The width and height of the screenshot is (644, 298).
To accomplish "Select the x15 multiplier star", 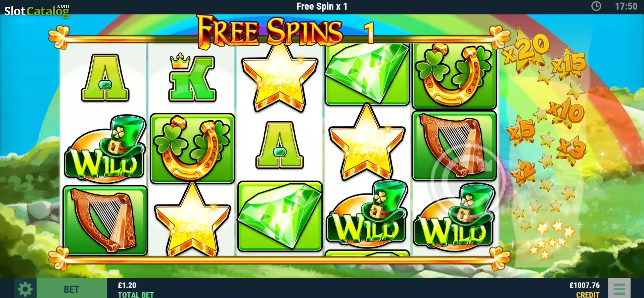I will coord(568,63).
